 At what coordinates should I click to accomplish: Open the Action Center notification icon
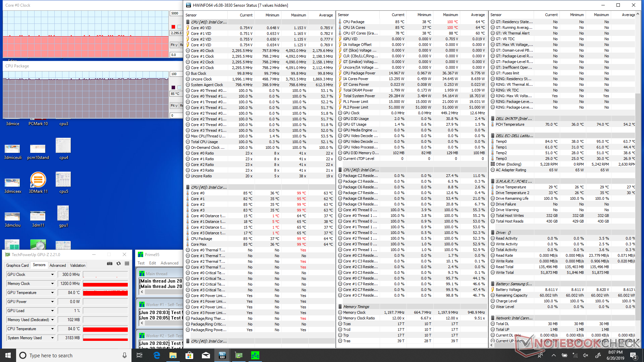click(x=633, y=355)
